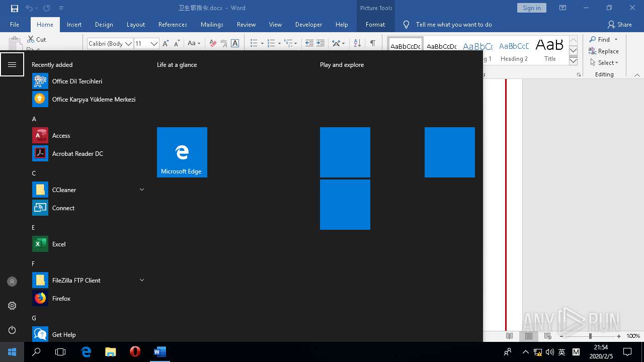Image resolution: width=644 pixels, height=362 pixels.
Task: Apply the Title style
Action: pos(550,51)
